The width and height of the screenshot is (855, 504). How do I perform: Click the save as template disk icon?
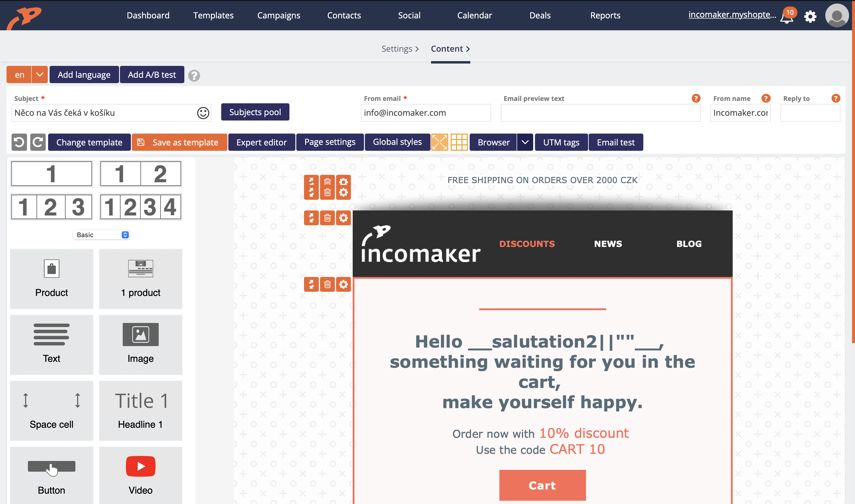(x=140, y=142)
